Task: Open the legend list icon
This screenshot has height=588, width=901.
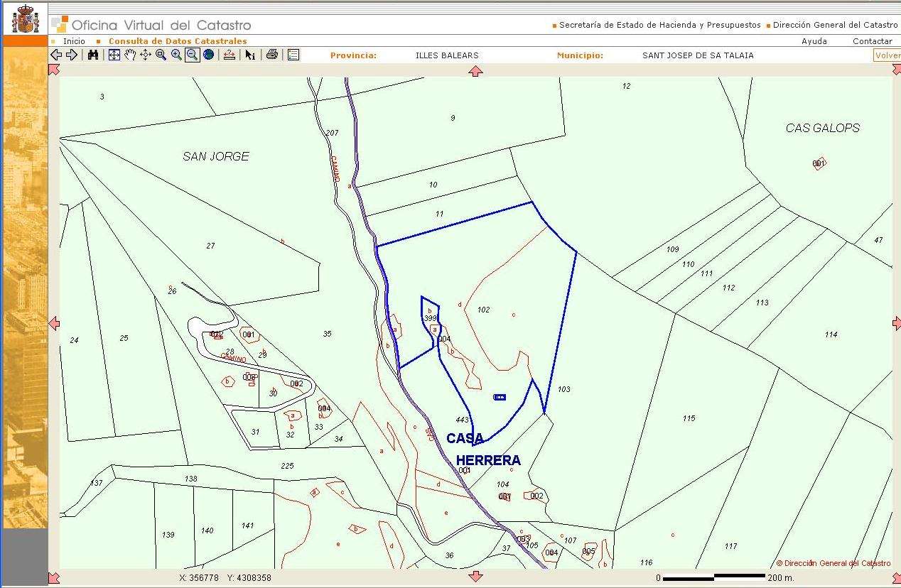Action: tap(293, 55)
